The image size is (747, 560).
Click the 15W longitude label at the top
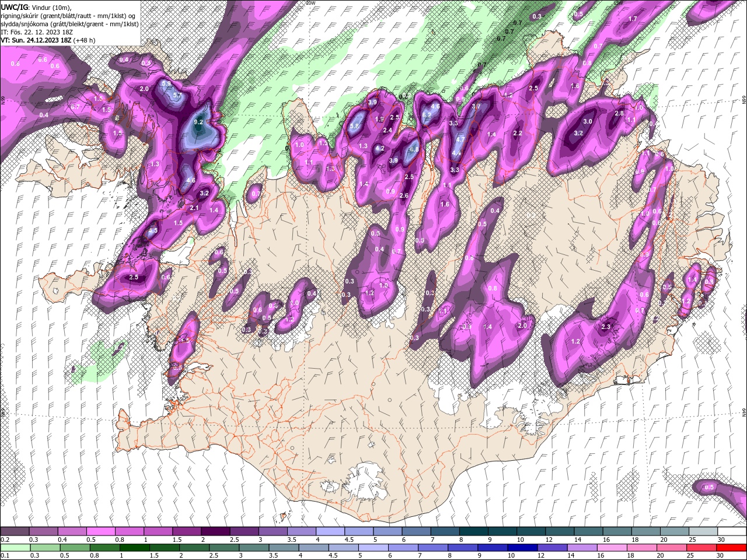click(619, 3)
